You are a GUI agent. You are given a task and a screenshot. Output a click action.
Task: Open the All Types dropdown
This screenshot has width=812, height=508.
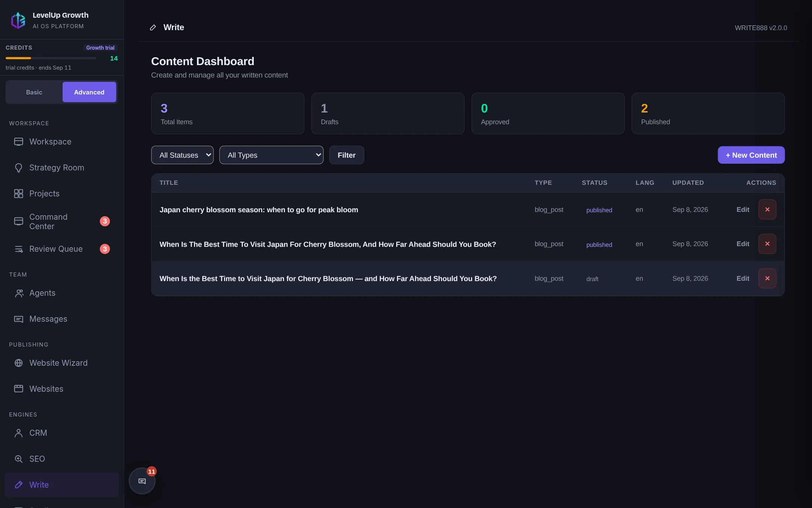pyautogui.click(x=271, y=155)
